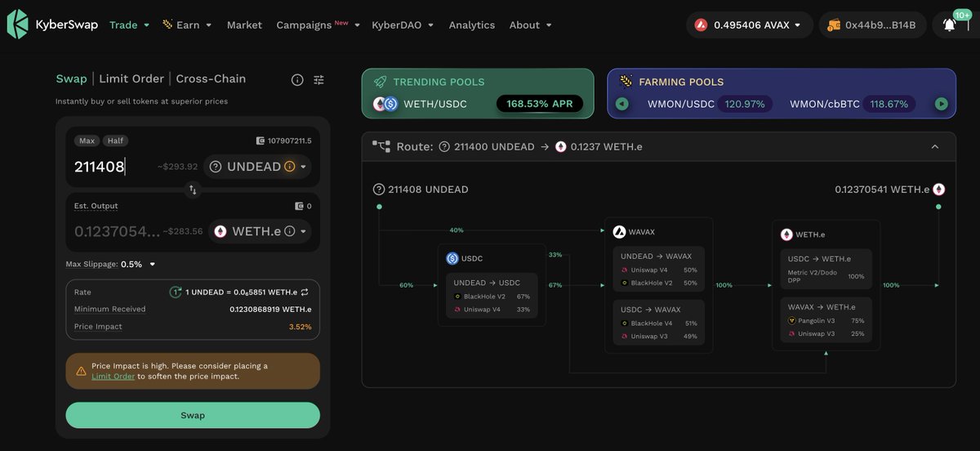
Task: Invert the rate with the swap arrows icon
Action: click(305, 292)
